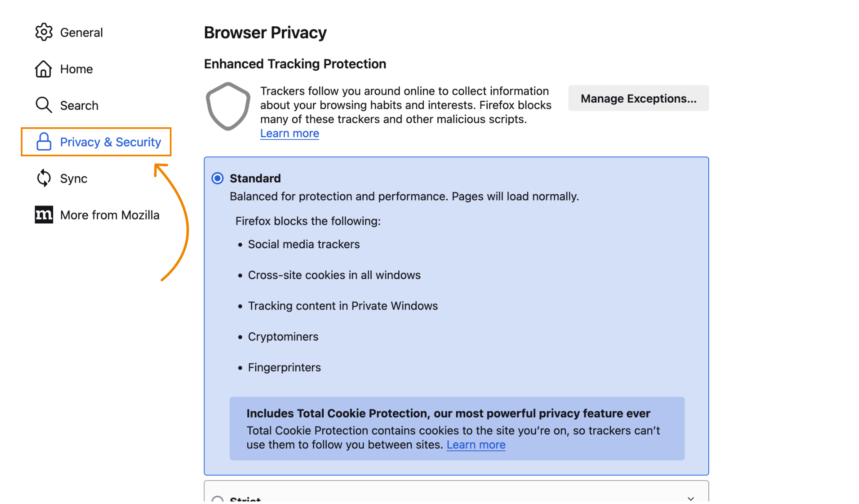Click the tracking protection shield icon
Viewport: 859px width, 504px height.
click(228, 106)
